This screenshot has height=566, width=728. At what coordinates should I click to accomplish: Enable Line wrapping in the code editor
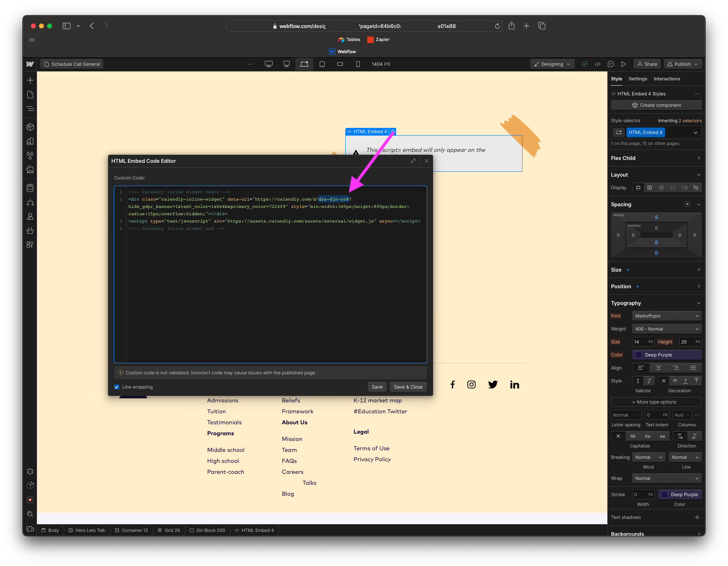(117, 387)
